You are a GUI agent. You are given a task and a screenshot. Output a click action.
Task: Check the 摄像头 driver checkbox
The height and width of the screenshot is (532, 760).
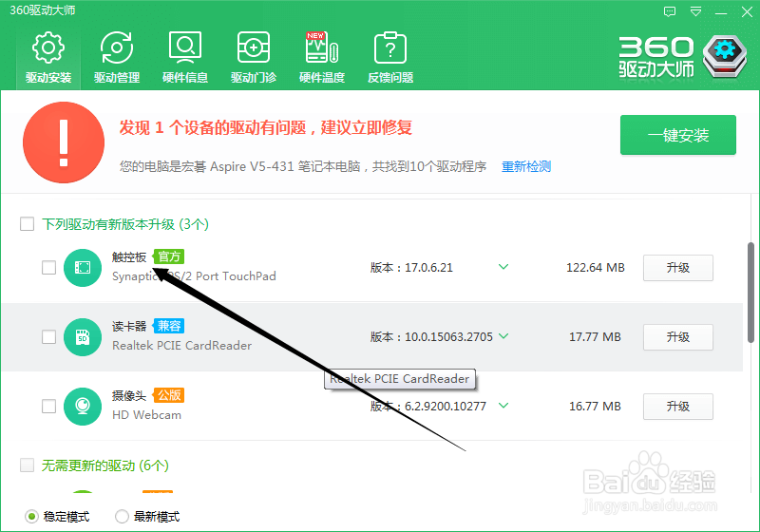(49, 406)
